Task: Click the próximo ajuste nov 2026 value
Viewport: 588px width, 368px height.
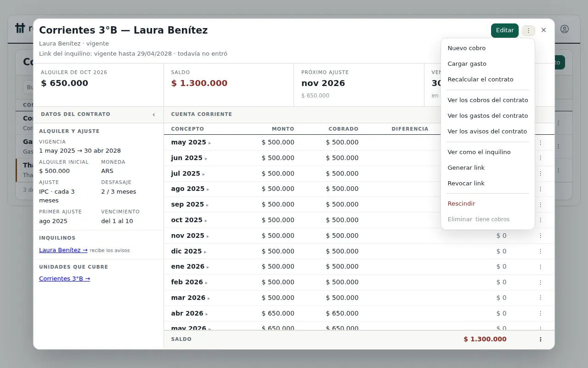Action: (323, 83)
